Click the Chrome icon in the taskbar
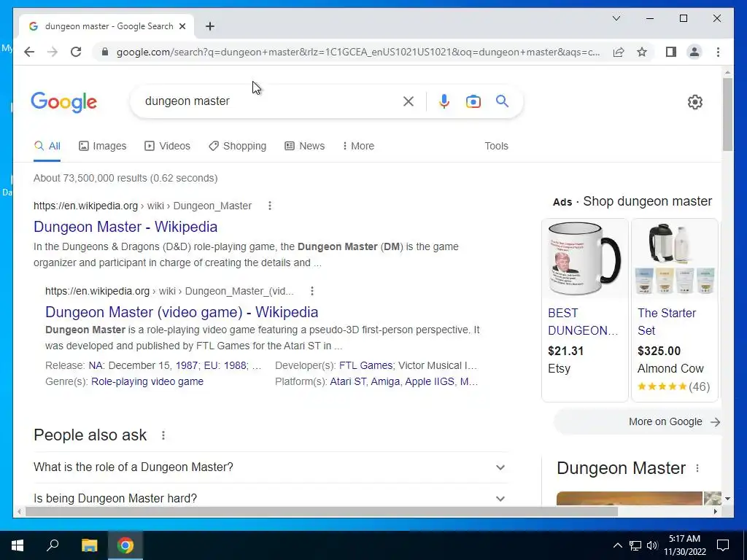 coord(125,545)
